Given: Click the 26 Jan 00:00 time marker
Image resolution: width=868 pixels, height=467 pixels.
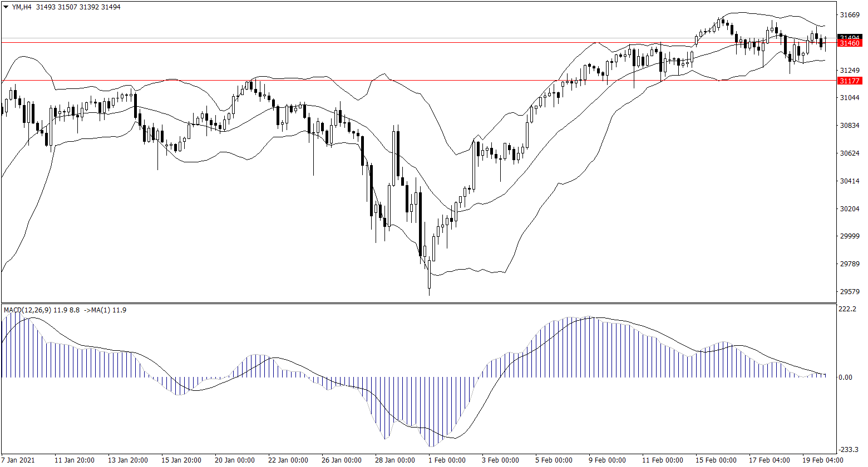Looking at the screenshot, I should [342, 460].
